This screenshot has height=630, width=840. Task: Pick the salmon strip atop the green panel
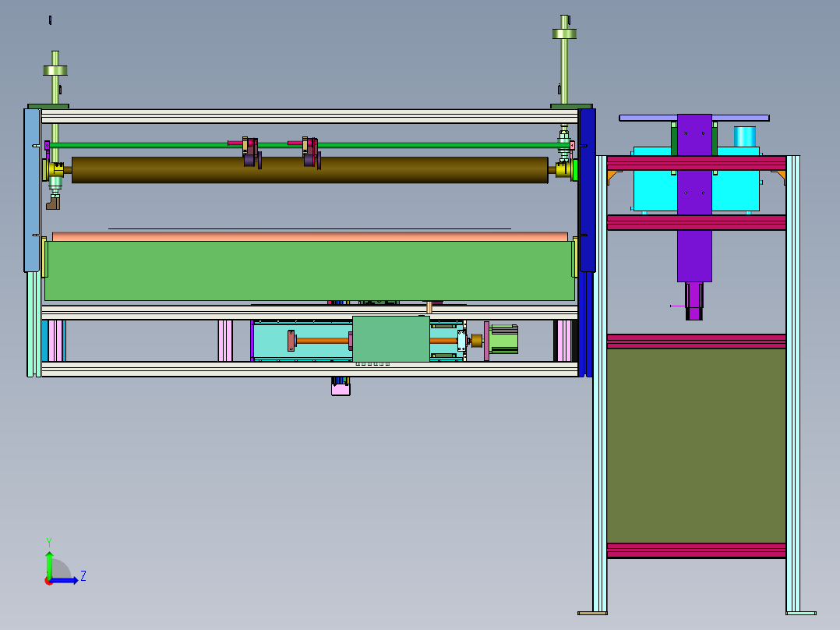(x=309, y=236)
